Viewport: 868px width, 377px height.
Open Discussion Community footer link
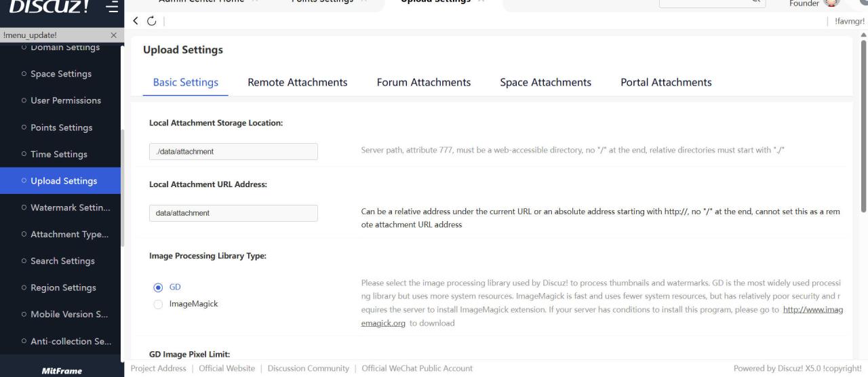(x=308, y=368)
